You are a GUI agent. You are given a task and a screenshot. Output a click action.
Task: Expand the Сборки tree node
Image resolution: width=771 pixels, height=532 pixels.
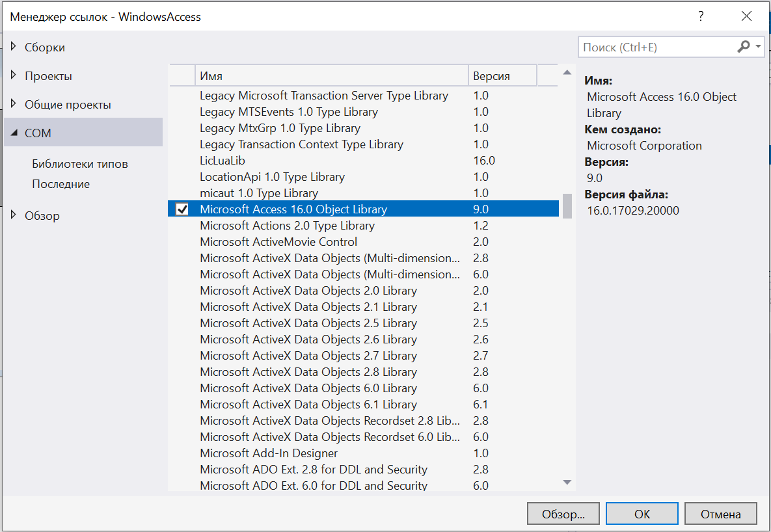[x=14, y=47]
